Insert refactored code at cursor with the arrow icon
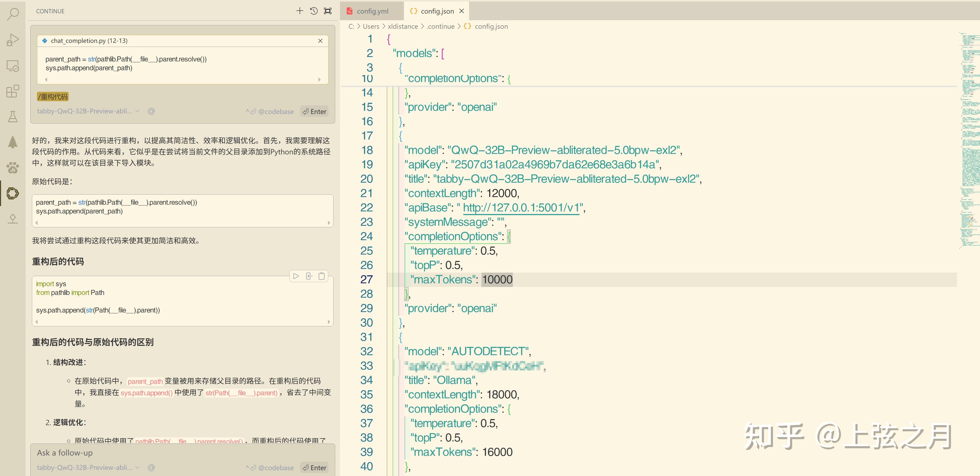 pos(309,276)
